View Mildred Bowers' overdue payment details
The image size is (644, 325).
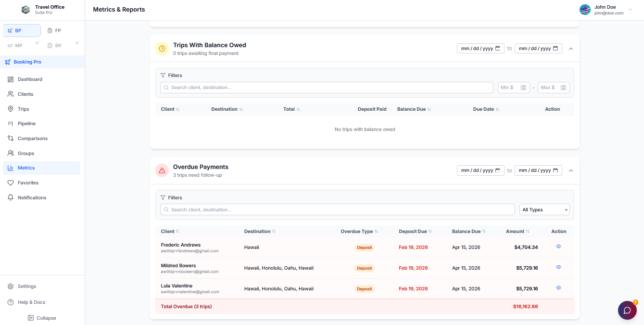click(558, 267)
